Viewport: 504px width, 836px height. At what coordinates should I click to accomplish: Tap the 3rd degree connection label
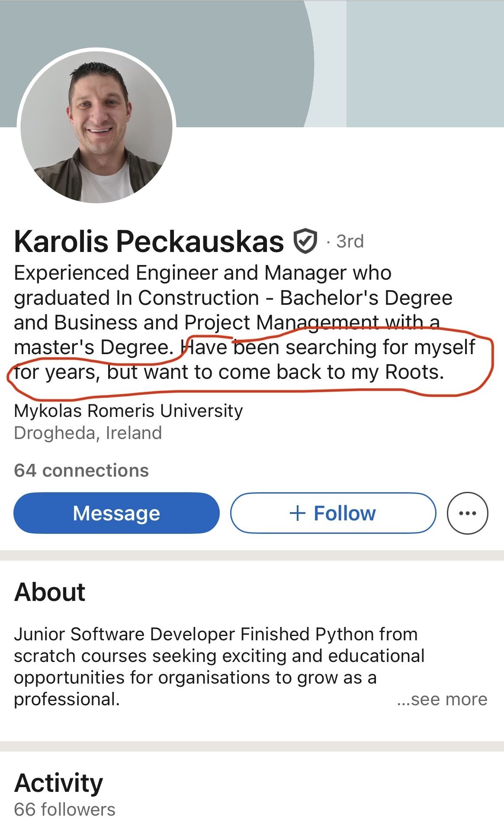(350, 242)
